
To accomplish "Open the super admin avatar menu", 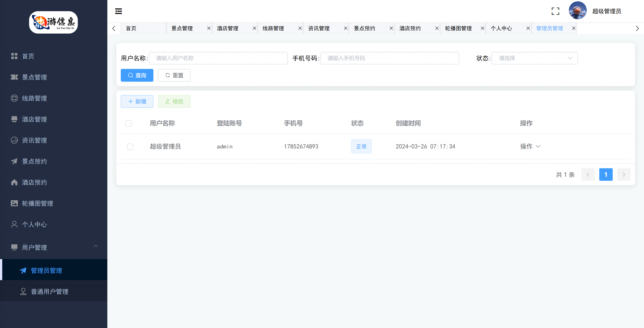I will coord(578,11).
